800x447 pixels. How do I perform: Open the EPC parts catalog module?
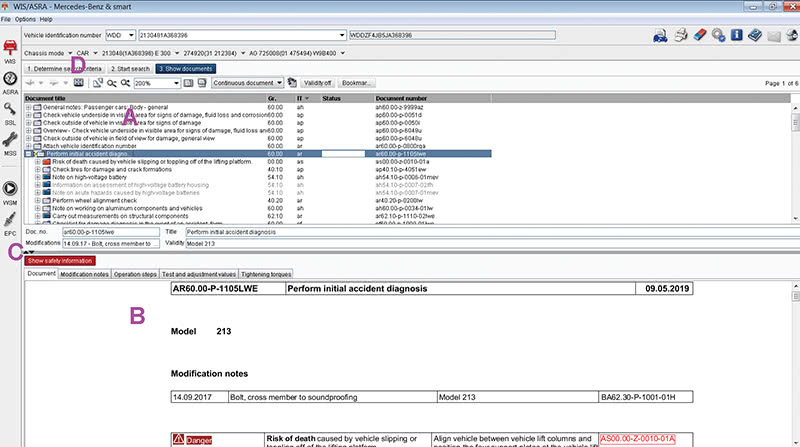click(x=10, y=224)
